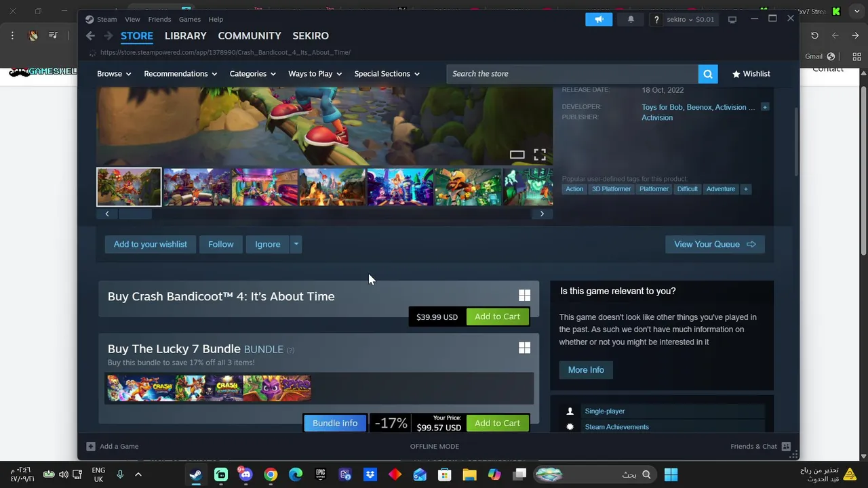Viewport: 868px width, 488px height.
Task: Click View Your Queue
Action: pos(715,244)
